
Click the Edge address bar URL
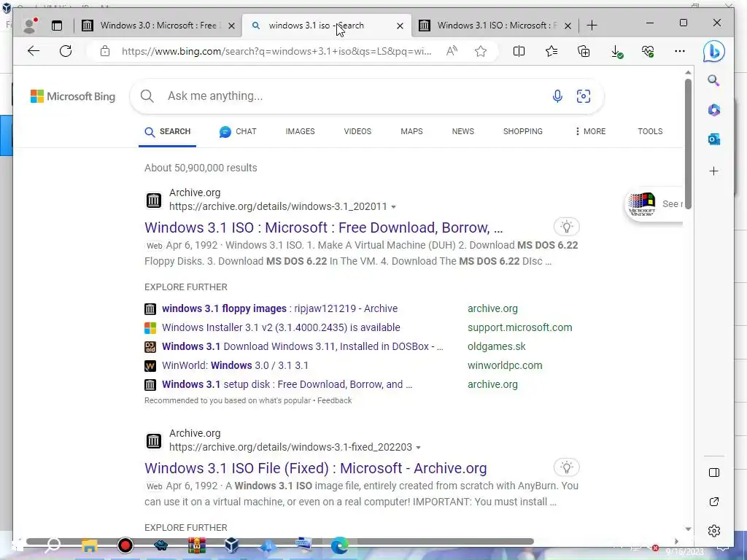pyautogui.click(x=276, y=52)
